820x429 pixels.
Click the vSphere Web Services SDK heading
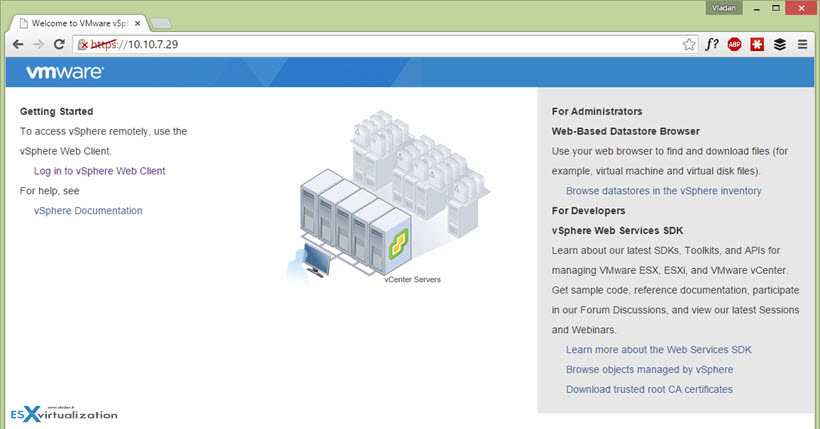(x=617, y=231)
